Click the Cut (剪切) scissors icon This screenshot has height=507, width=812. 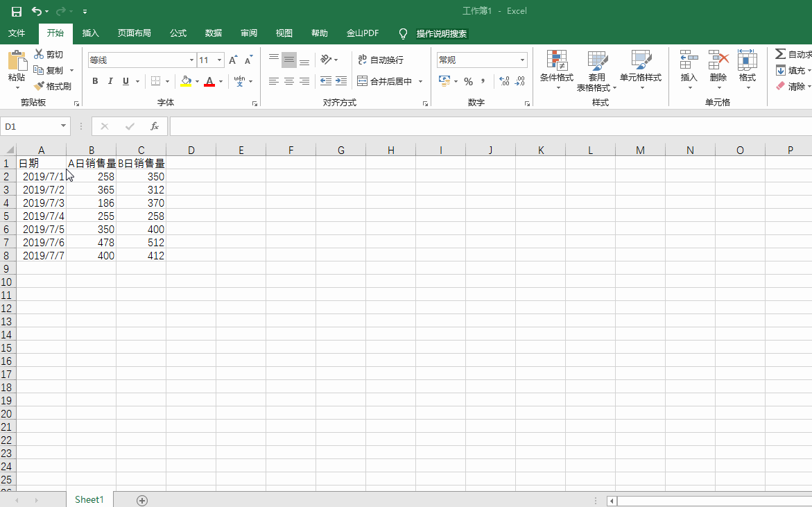40,55
